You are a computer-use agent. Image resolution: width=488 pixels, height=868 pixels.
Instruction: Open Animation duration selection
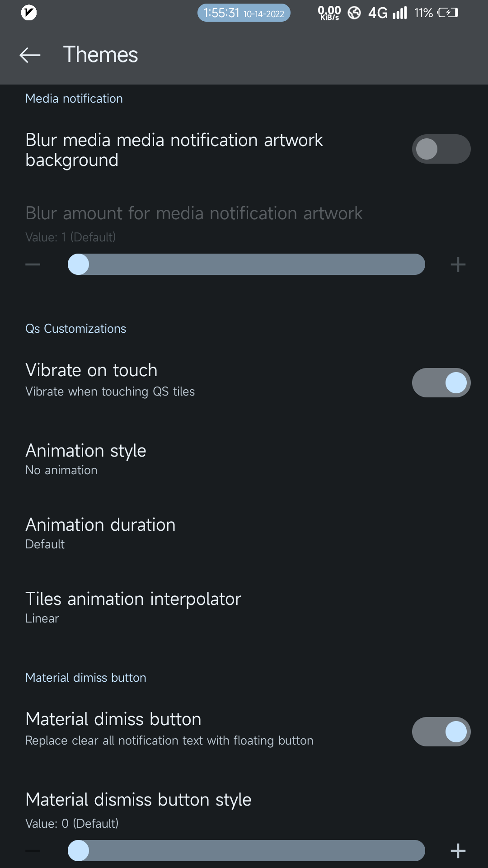(x=100, y=533)
